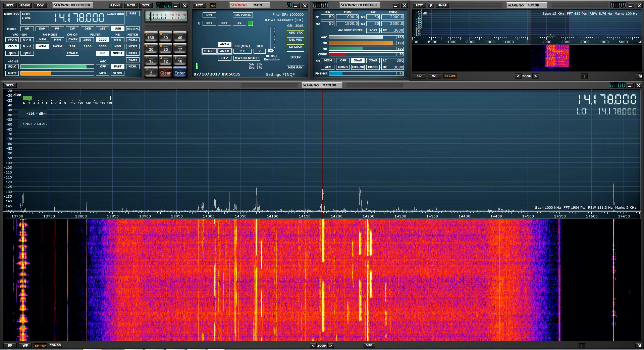Click the green RX indicator square
The height and width of the screenshot is (350, 644).
coord(250,23)
